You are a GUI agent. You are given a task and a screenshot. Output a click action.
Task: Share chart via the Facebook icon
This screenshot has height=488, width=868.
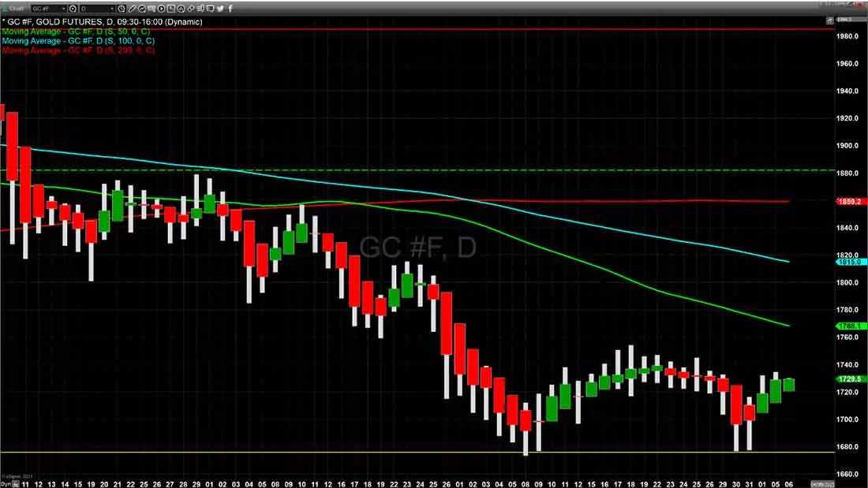click(230, 9)
